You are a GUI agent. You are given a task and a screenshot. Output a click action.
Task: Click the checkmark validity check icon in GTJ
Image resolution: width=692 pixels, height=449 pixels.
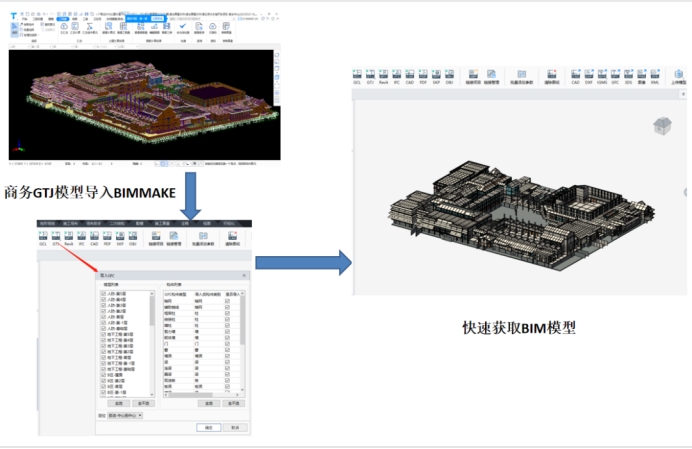(x=183, y=28)
